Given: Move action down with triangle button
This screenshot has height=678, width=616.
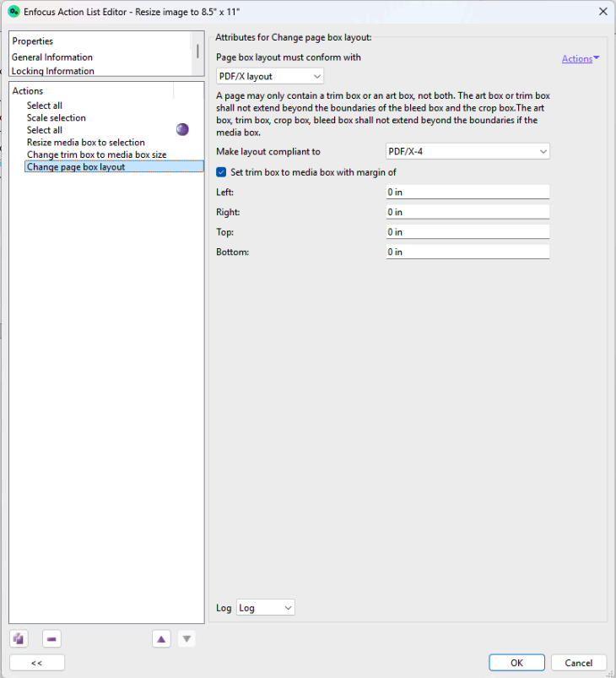Looking at the screenshot, I should point(186,638).
